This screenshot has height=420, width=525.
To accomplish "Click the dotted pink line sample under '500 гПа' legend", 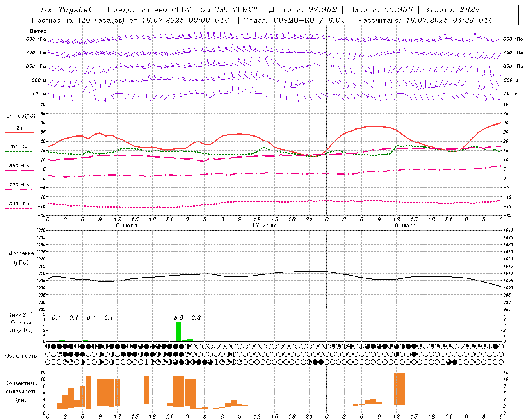I will click(18, 209).
